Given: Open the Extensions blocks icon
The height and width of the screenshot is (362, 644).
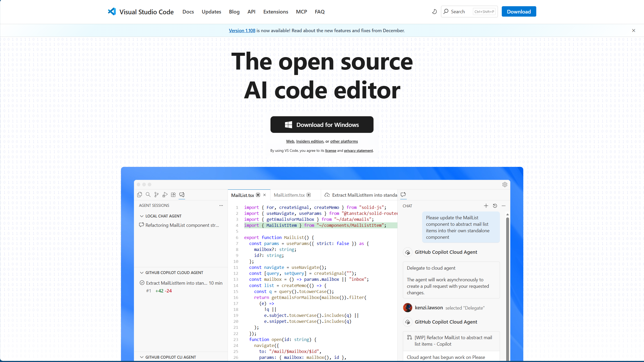Looking at the screenshot, I should tap(173, 195).
